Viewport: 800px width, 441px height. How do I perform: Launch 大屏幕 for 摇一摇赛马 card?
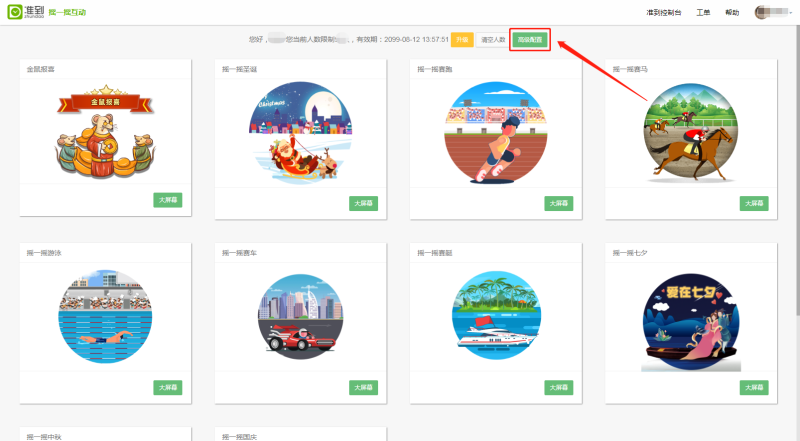click(x=754, y=204)
